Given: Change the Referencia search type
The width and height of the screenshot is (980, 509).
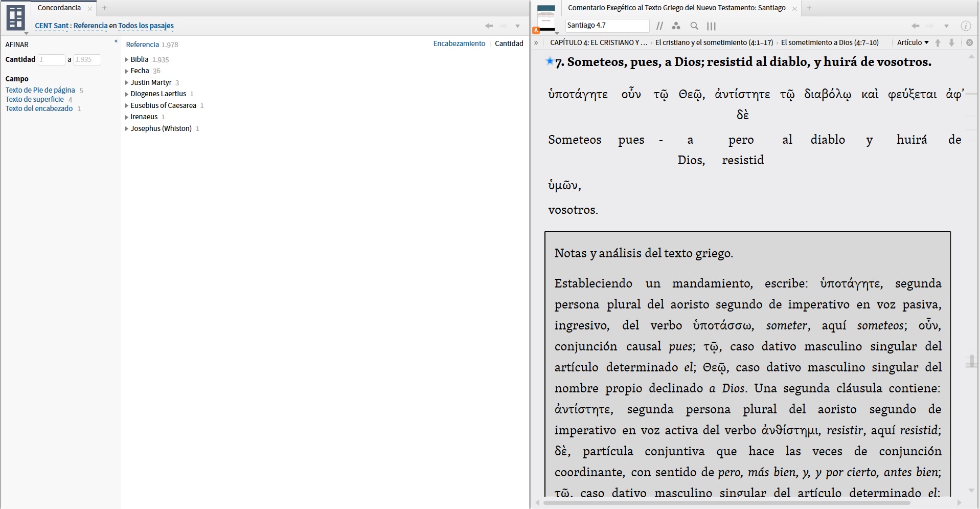Looking at the screenshot, I should coord(90,26).
